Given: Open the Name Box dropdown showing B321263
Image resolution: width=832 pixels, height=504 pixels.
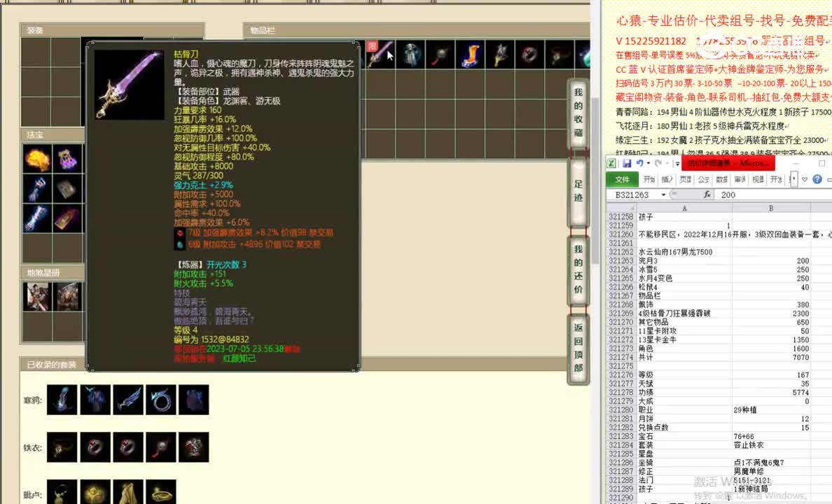Looking at the screenshot, I should [x=663, y=194].
